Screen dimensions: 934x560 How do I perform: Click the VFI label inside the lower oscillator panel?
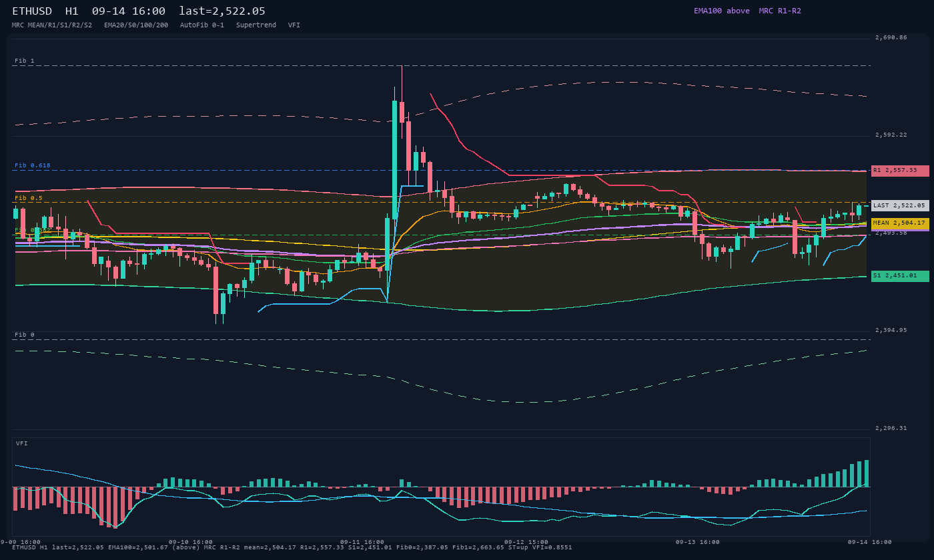22,443
